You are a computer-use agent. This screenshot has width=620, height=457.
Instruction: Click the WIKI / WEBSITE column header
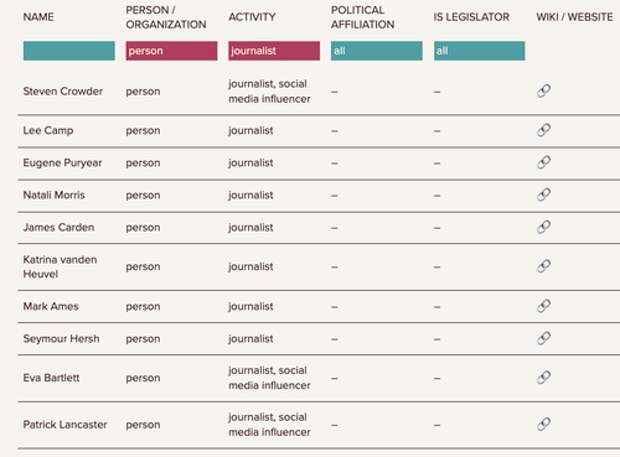tap(575, 17)
